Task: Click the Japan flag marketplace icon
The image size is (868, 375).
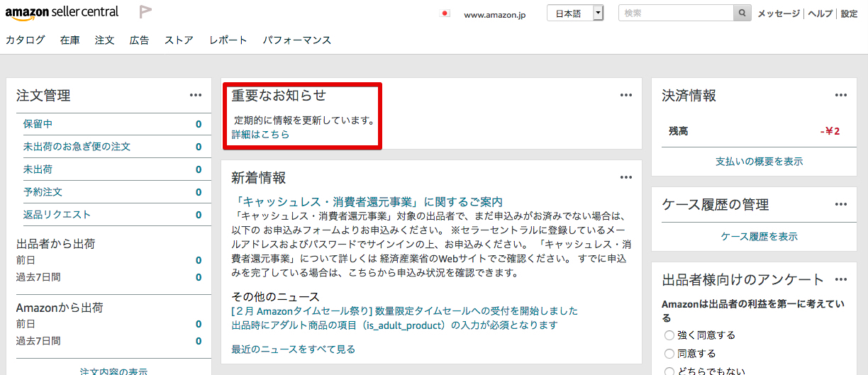Action: click(445, 13)
